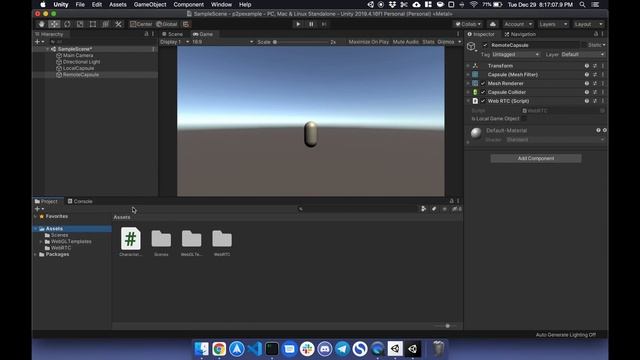This screenshot has height=360, width=640.
Task: Open Mesh Renderer preset icon
Action: [x=595, y=83]
